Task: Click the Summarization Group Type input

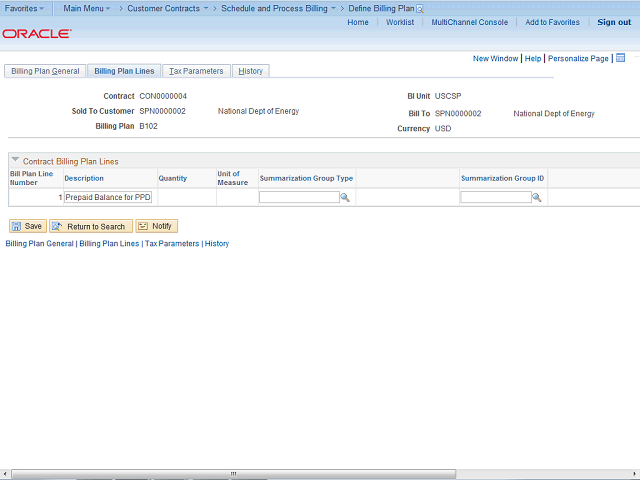Action: click(299, 198)
